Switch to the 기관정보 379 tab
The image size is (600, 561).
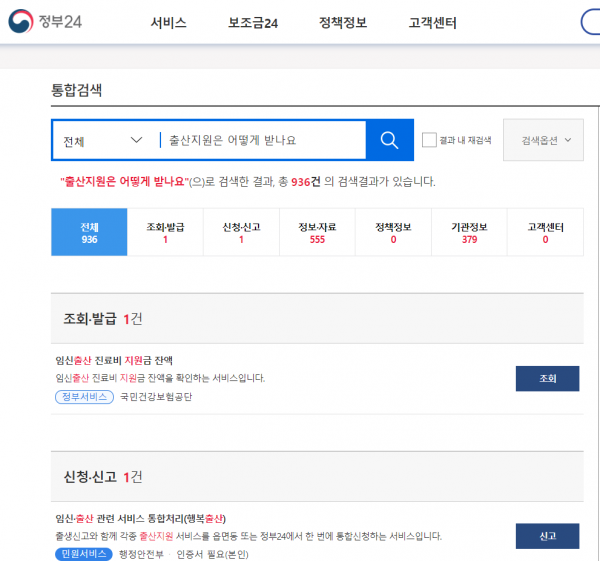[x=469, y=233]
